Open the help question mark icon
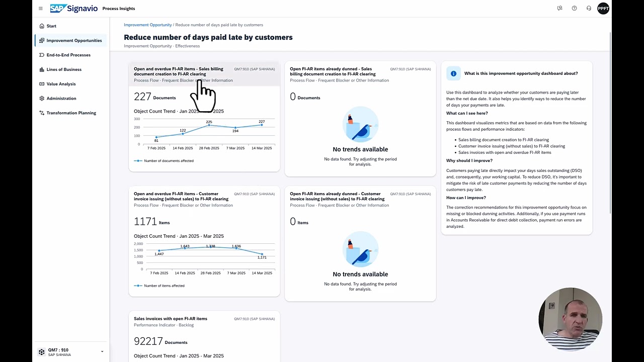 click(574, 9)
